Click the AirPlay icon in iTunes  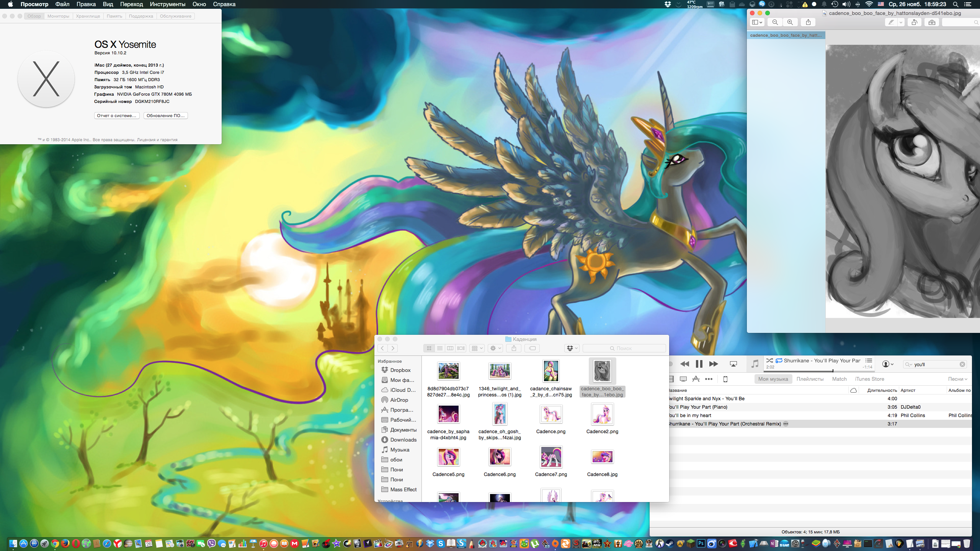[733, 364]
